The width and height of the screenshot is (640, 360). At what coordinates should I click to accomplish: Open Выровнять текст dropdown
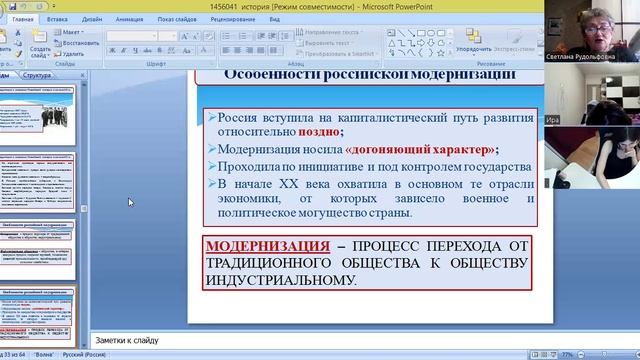tap(325, 43)
